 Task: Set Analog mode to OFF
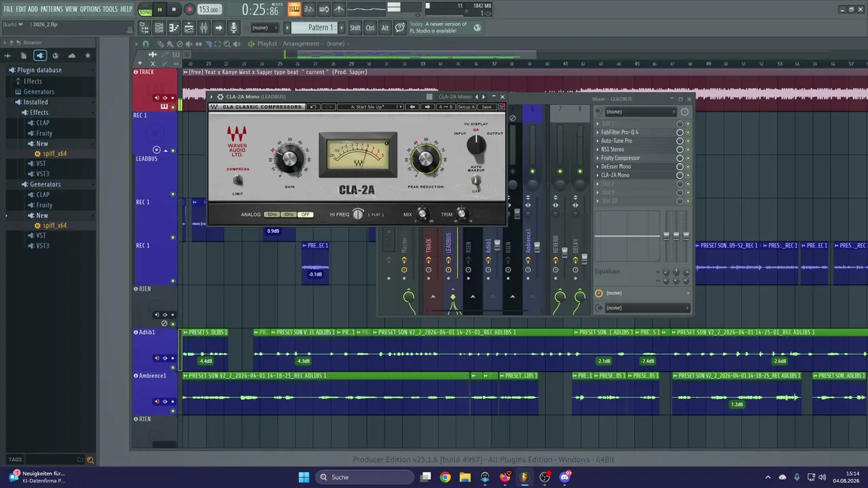tap(305, 215)
